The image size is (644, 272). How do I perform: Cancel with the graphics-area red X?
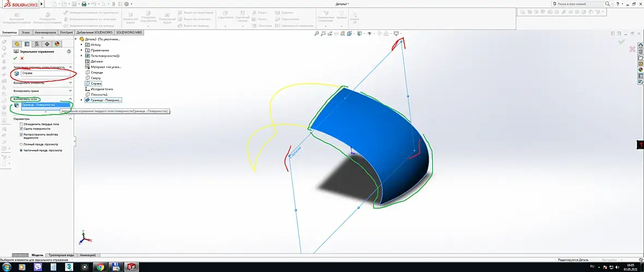click(632, 49)
